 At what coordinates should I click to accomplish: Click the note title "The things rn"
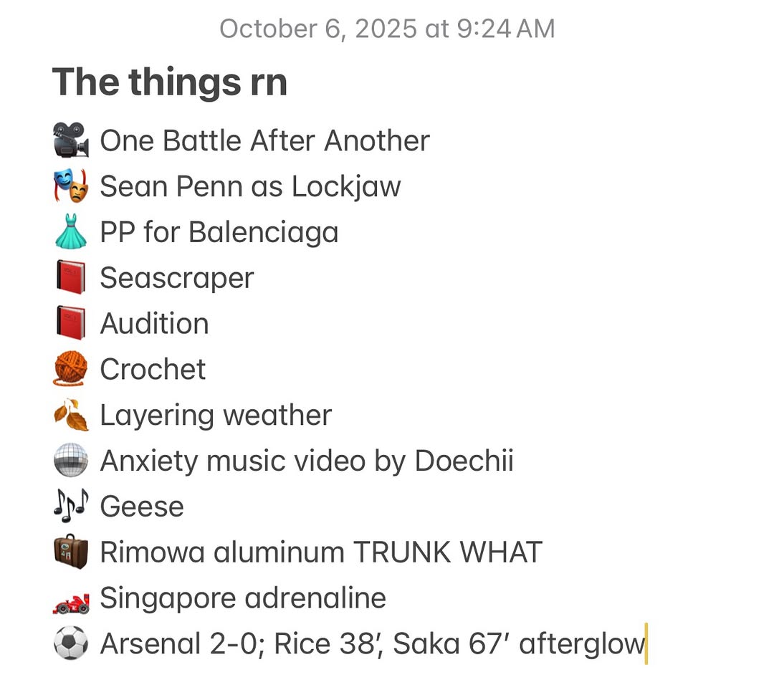(x=170, y=82)
